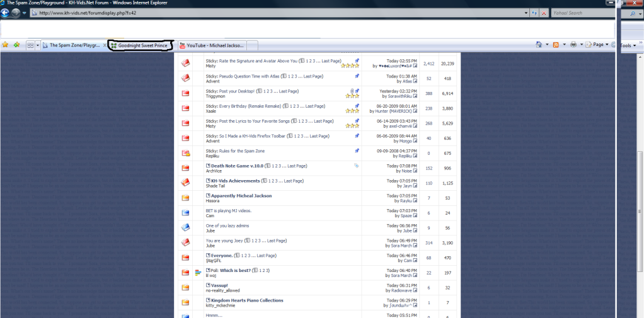Click the paperclip attachment icon on Post your Desktop

[352, 91]
